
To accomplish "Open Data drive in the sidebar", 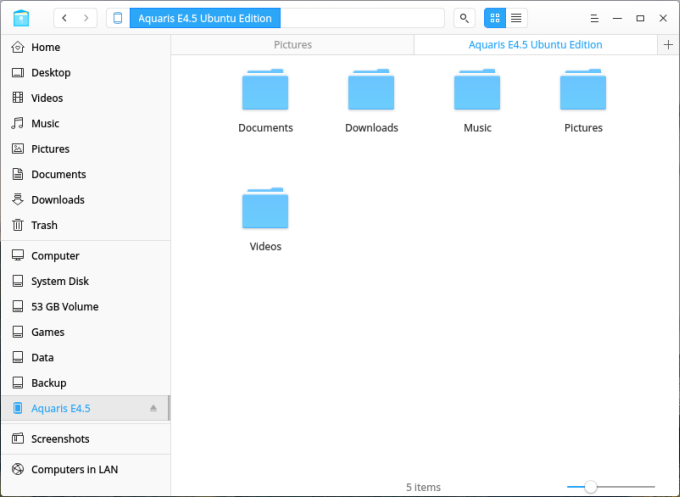I will pyautogui.click(x=85, y=357).
